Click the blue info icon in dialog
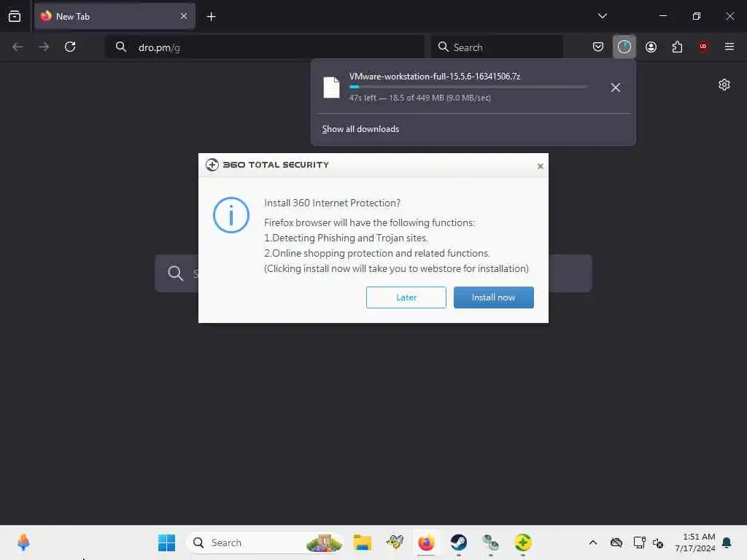The width and height of the screenshot is (747, 560). pos(231,215)
